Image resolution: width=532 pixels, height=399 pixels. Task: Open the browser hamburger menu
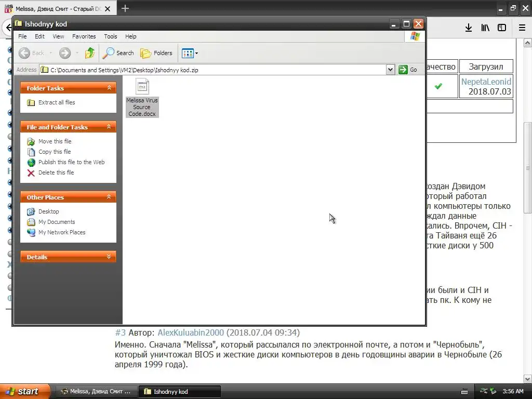tap(522, 28)
